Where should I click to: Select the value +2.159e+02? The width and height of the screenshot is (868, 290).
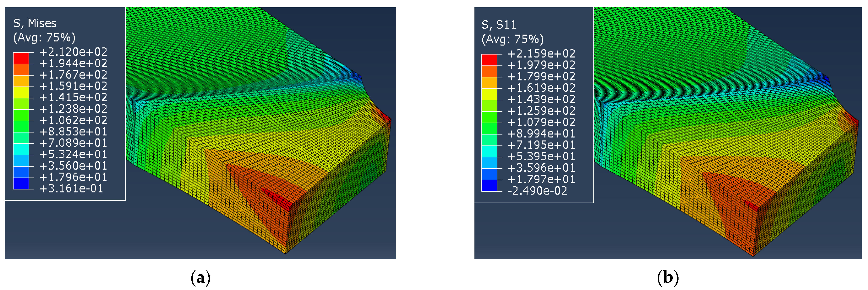coord(541,54)
